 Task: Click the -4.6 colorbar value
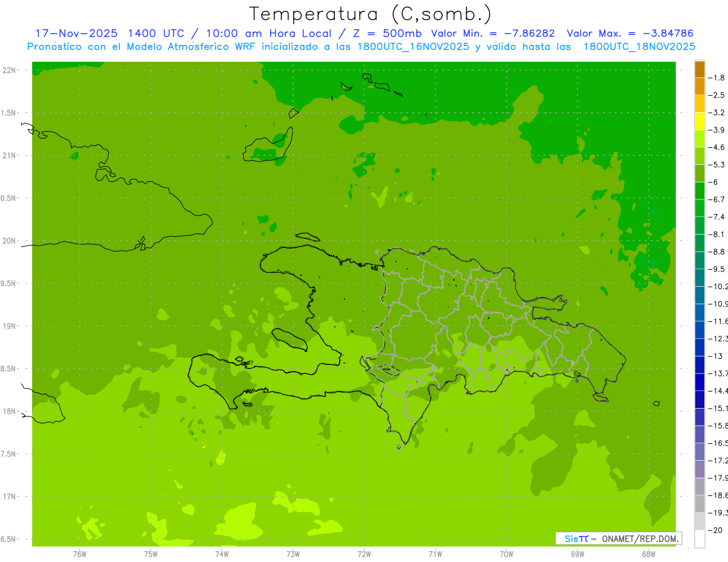pyautogui.click(x=716, y=147)
